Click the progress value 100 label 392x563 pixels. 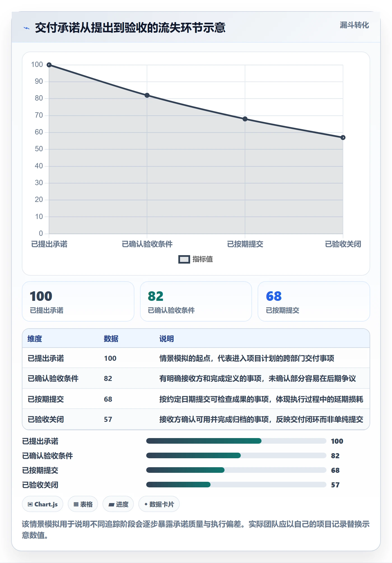(x=337, y=441)
